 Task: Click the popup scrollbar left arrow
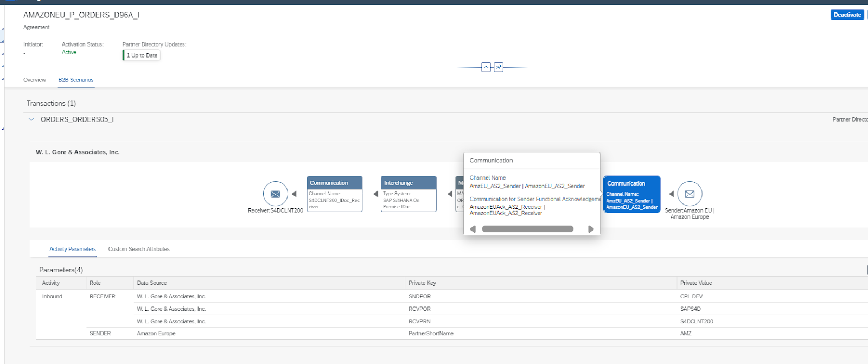coord(473,229)
